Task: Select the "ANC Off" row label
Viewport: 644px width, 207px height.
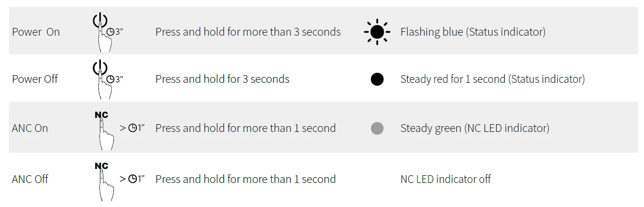Action: point(30,180)
